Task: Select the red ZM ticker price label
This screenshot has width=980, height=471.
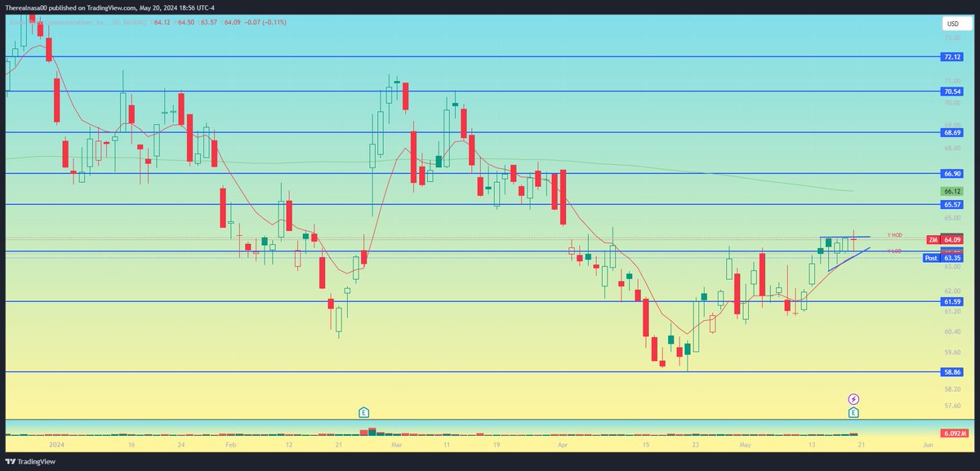Action: coord(932,239)
